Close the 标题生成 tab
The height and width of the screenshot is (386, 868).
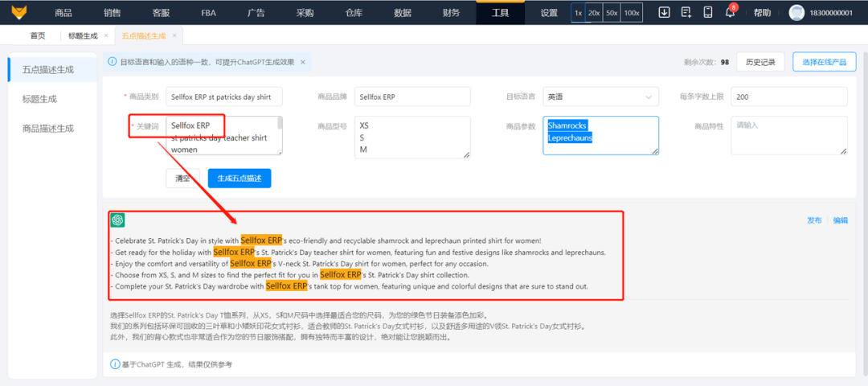click(106, 35)
